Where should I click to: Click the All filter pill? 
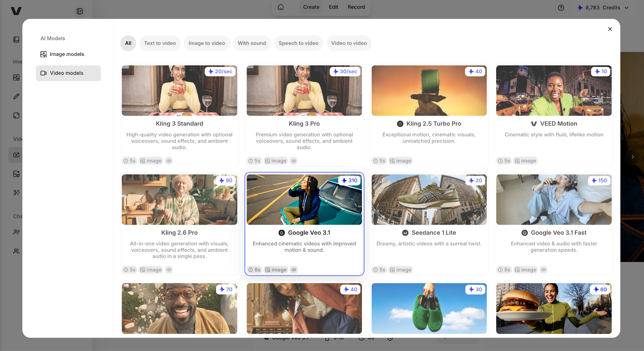point(128,43)
